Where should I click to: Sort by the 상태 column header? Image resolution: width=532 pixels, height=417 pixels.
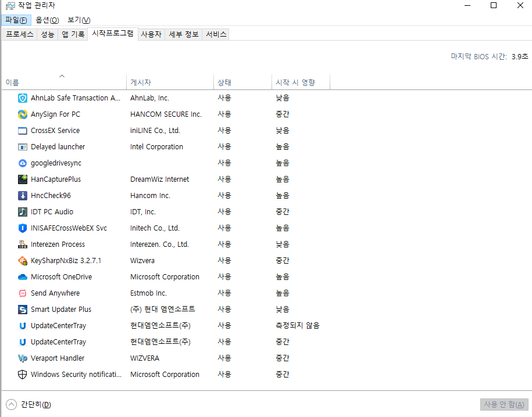[x=242, y=82]
